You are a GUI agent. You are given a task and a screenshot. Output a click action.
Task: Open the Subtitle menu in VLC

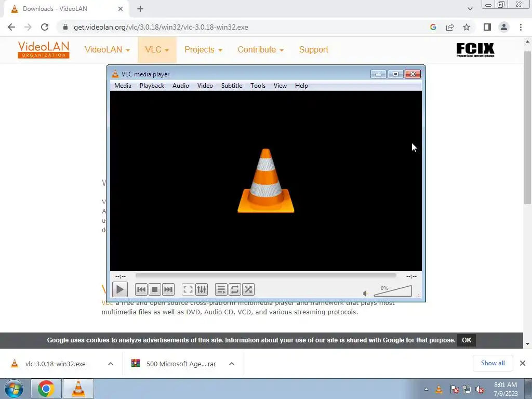pos(231,86)
